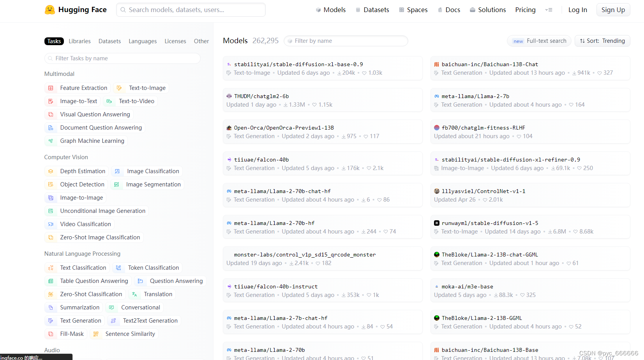Select the Zero-Shot Classification task
Viewport: 644px width, 360px height.
[85, 294]
